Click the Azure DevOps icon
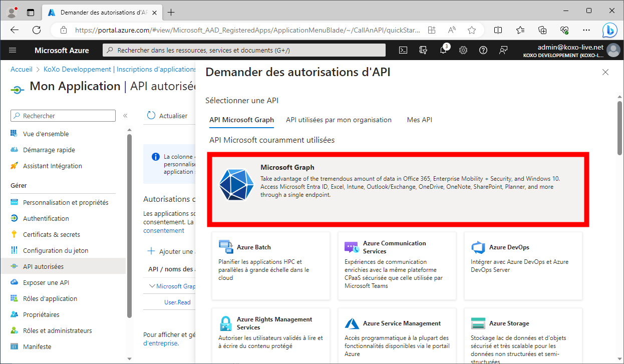Image resolution: width=624 pixels, height=364 pixels. (478, 247)
